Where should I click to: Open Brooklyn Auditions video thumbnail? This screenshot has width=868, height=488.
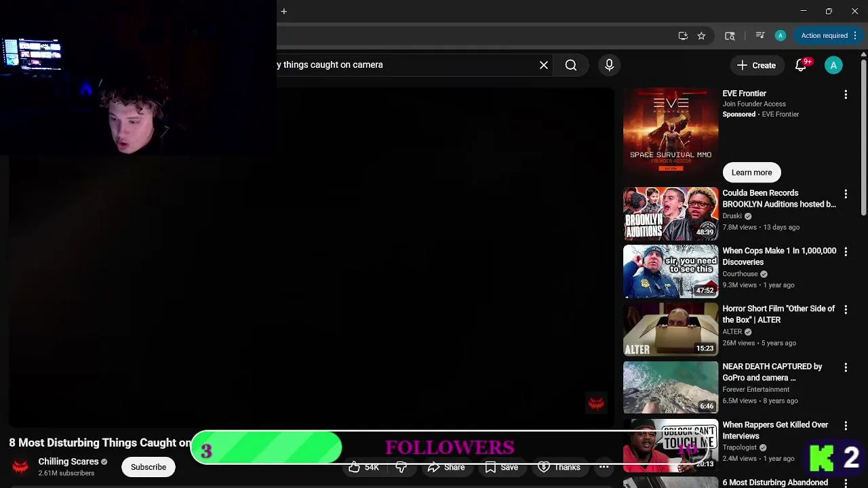click(671, 213)
